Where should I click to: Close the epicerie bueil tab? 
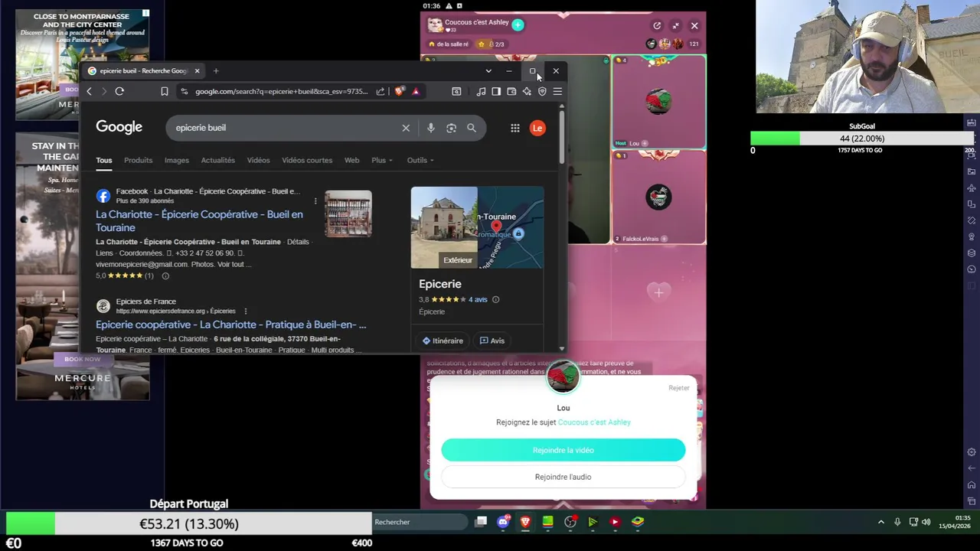[x=197, y=70]
